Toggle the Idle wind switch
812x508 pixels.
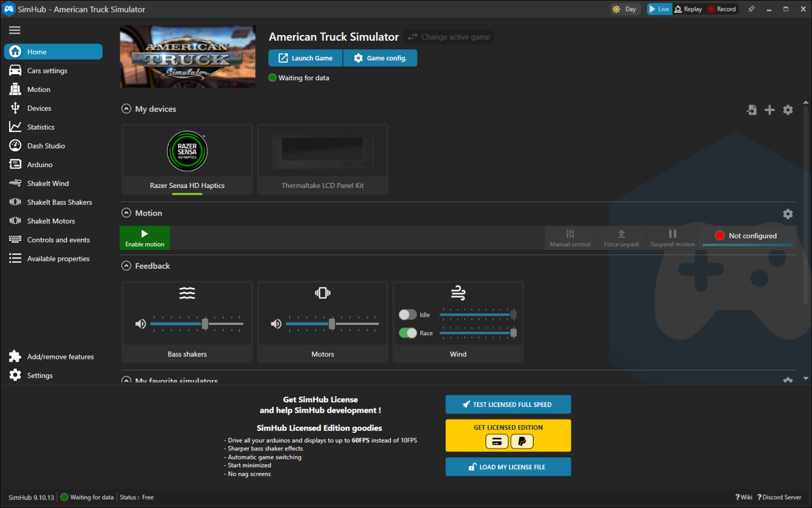(408, 315)
